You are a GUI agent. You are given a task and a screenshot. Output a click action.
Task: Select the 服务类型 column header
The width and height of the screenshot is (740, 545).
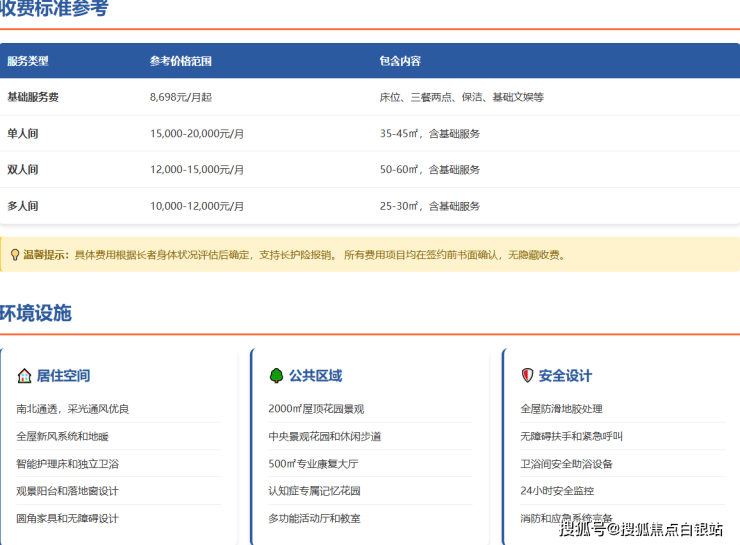click(28, 61)
